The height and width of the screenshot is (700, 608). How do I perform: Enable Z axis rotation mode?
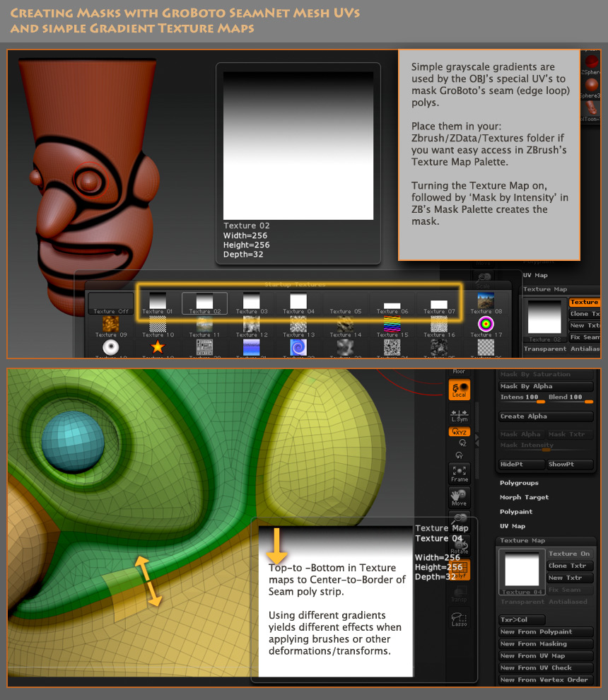click(462, 443)
